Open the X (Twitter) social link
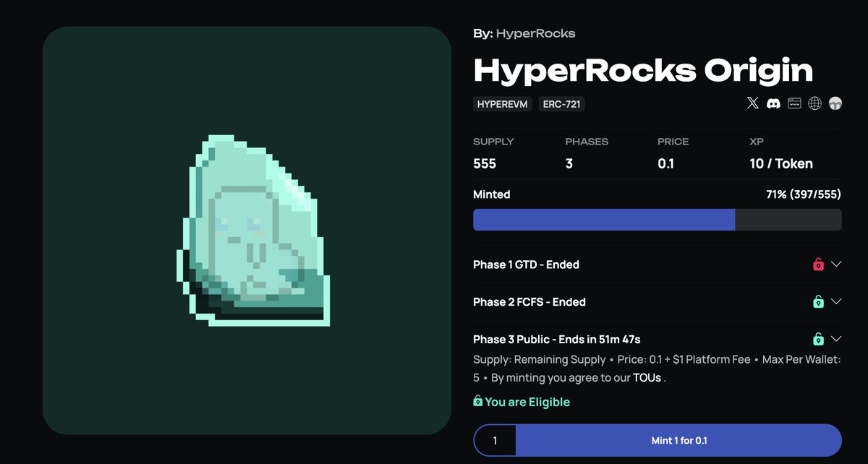This screenshot has width=868, height=464. [x=753, y=104]
